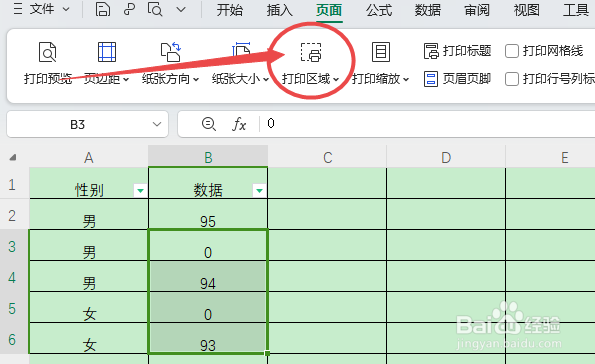Click the 页边距 margins icon
595x364 pixels.
(x=107, y=52)
